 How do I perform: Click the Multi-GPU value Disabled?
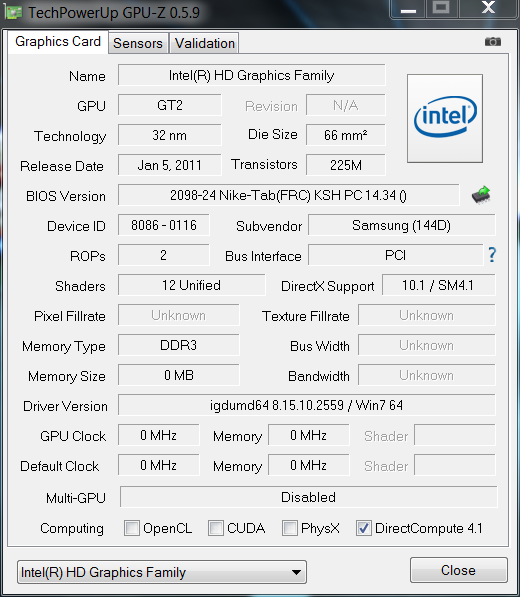pos(309,497)
